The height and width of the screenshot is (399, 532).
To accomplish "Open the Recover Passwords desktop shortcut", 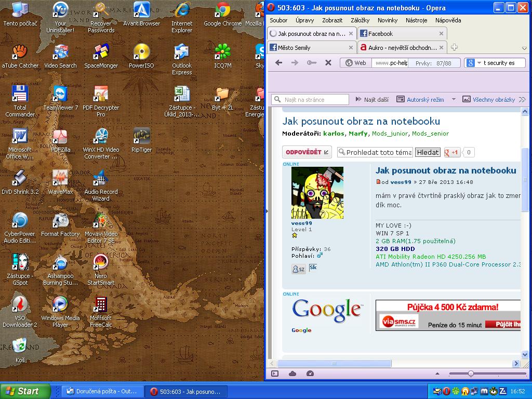I will (x=101, y=18).
